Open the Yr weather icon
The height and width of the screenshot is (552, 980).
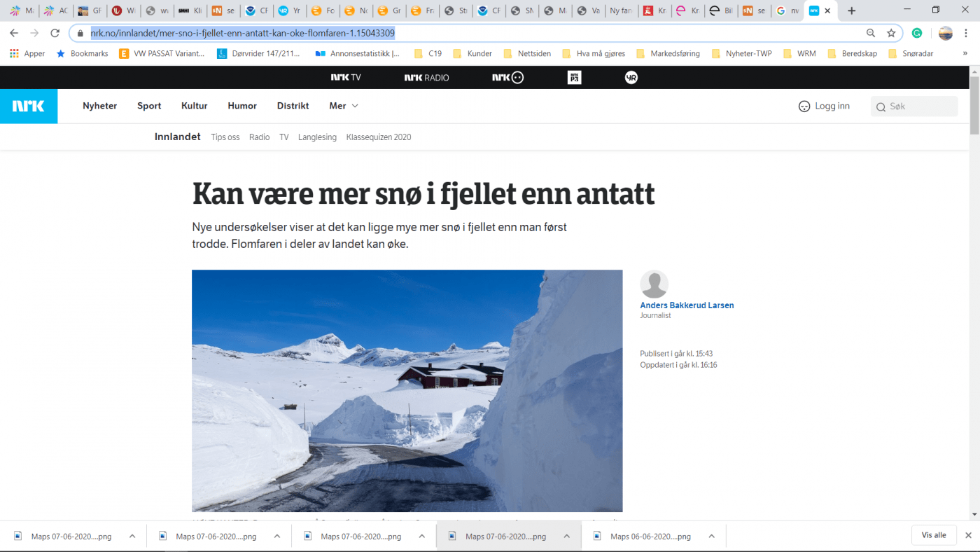pyautogui.click(x=631, y=77)
